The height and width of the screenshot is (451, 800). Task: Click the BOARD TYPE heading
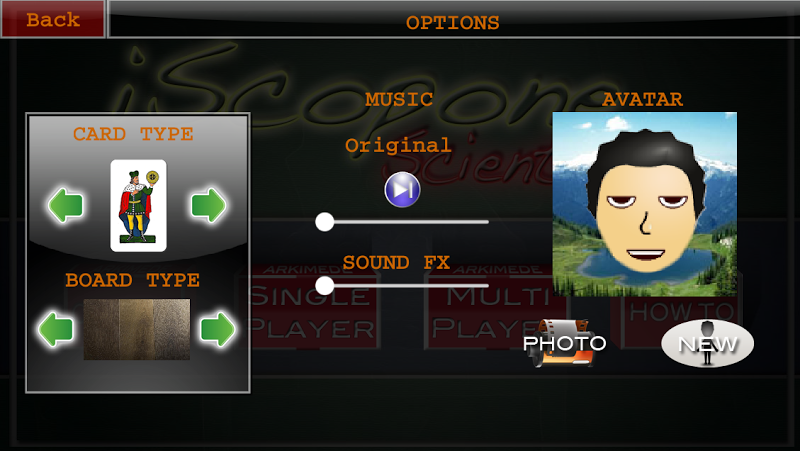133,280
